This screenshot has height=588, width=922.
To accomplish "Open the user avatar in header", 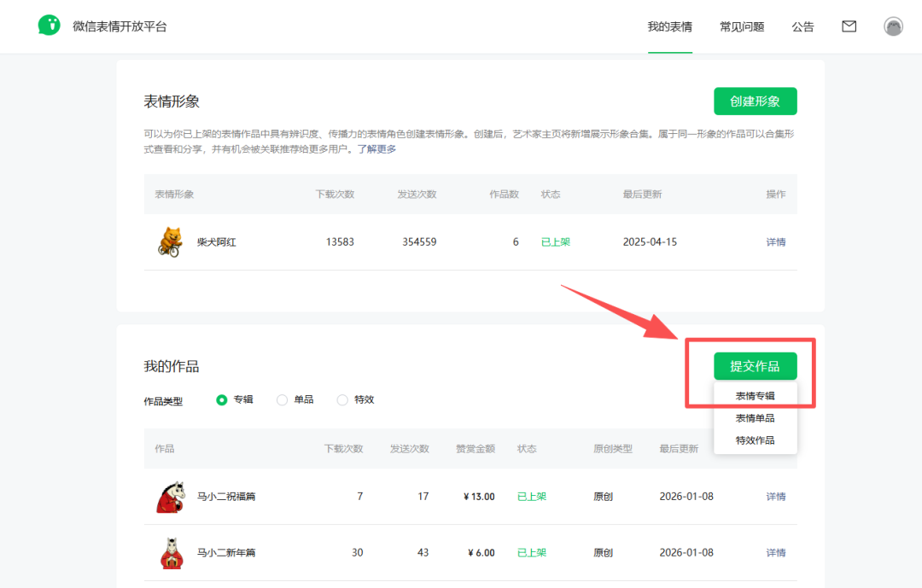I will click(893, 26).
